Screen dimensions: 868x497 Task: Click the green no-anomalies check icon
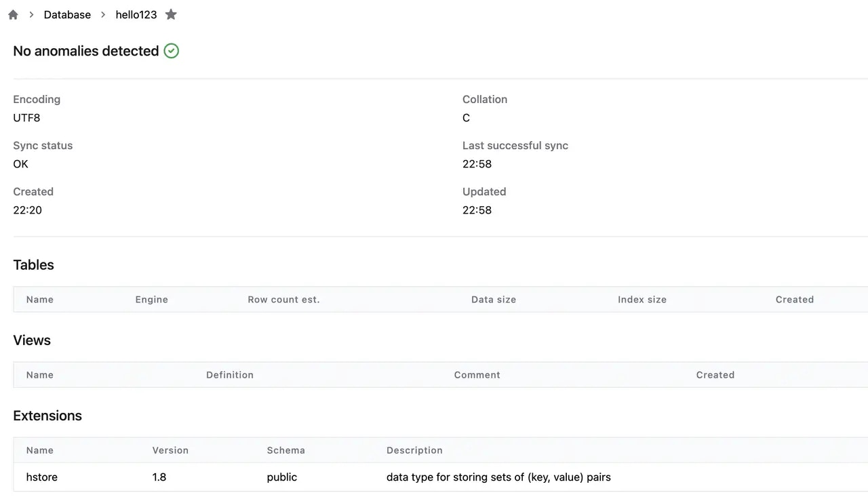pos(172,51)
